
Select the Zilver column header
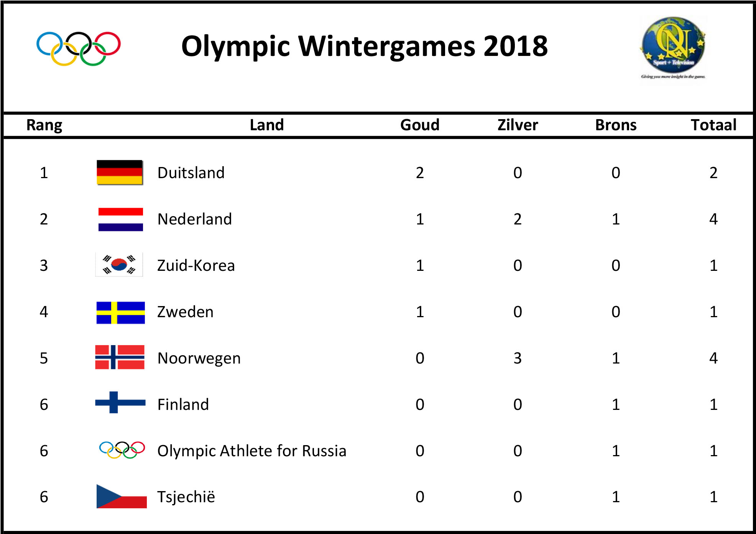pos(518,125)
